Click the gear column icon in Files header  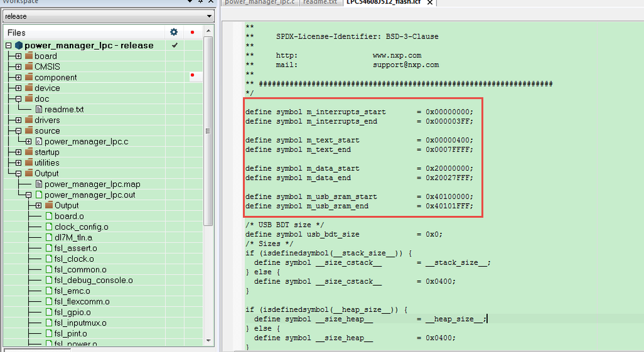coord(174,32)
